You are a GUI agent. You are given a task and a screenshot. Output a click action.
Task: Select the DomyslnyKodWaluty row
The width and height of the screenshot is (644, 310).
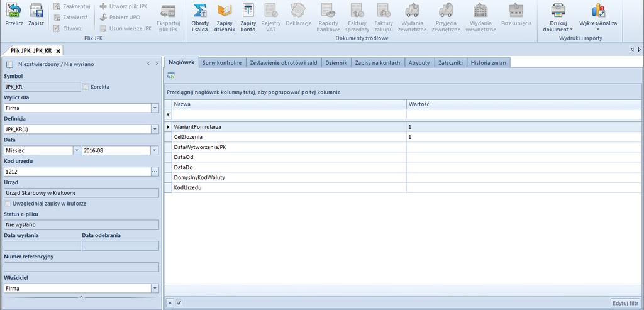point(403,177)
